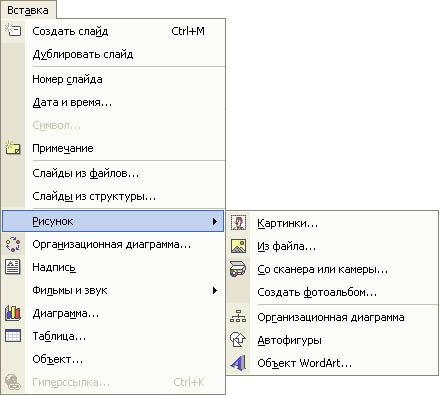440x395 pixels.
Task: Choose Слайды из файлов
Action: (113, 173)
